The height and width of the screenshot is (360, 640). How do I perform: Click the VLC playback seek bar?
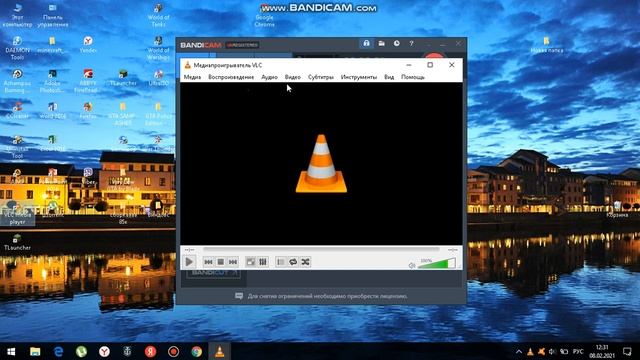point(321,249)
